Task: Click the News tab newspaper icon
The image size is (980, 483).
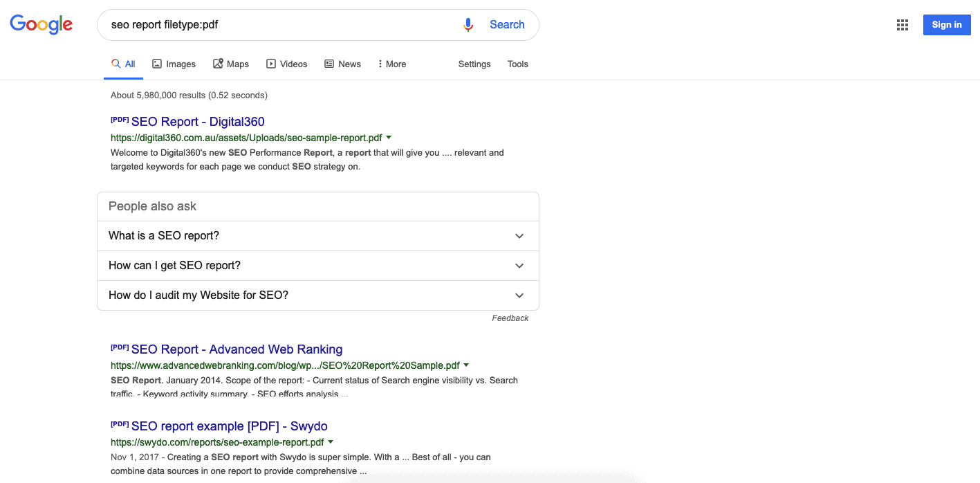Action: pos(328,63)
